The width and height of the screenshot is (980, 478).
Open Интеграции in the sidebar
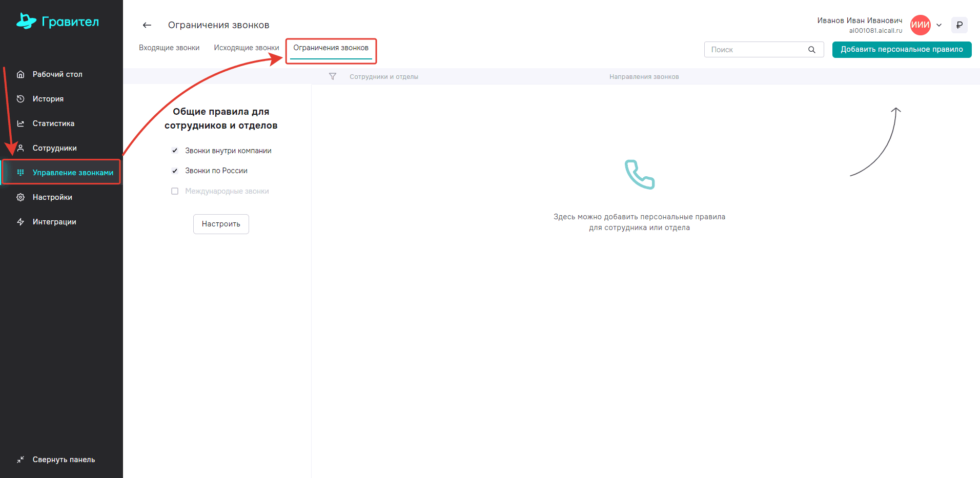54,222
